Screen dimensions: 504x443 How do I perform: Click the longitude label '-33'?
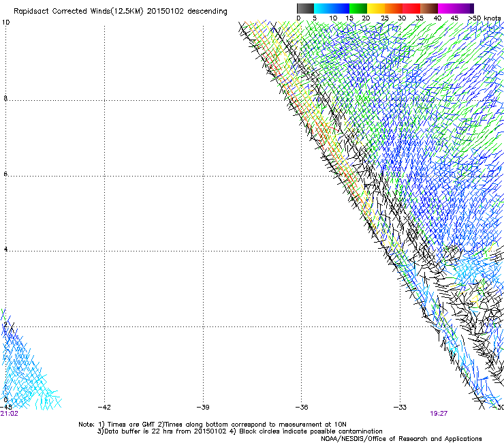pyautogui.click(x=400, y=408)
